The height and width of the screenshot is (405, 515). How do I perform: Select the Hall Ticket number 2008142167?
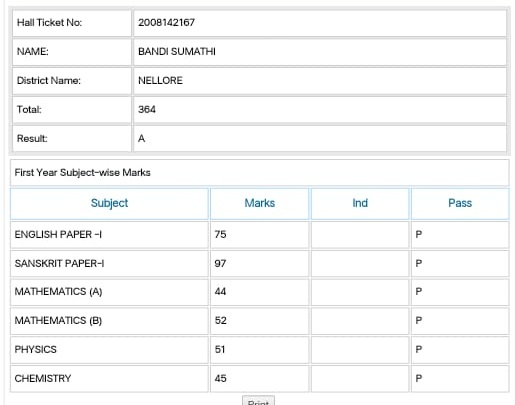pos(166,23)
